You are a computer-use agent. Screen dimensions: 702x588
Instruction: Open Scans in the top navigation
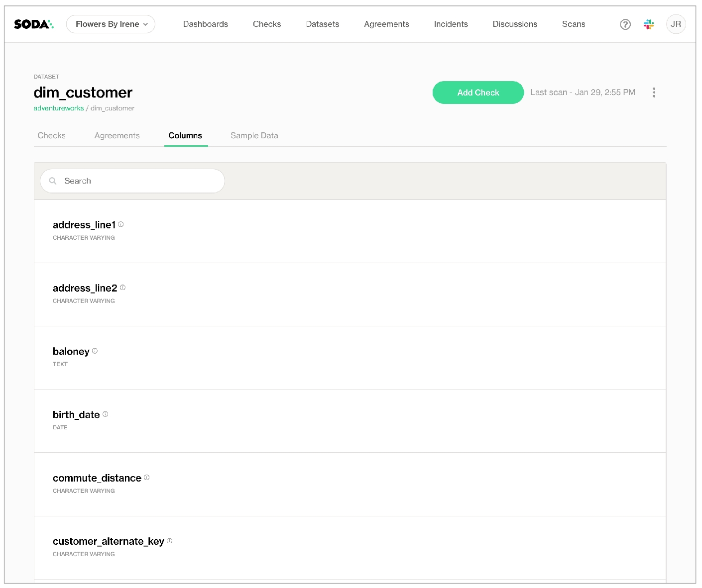573,24
